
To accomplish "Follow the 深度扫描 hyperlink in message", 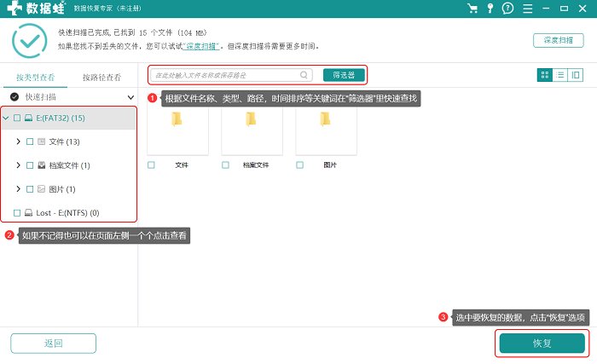I will click(x=201, y=46).
